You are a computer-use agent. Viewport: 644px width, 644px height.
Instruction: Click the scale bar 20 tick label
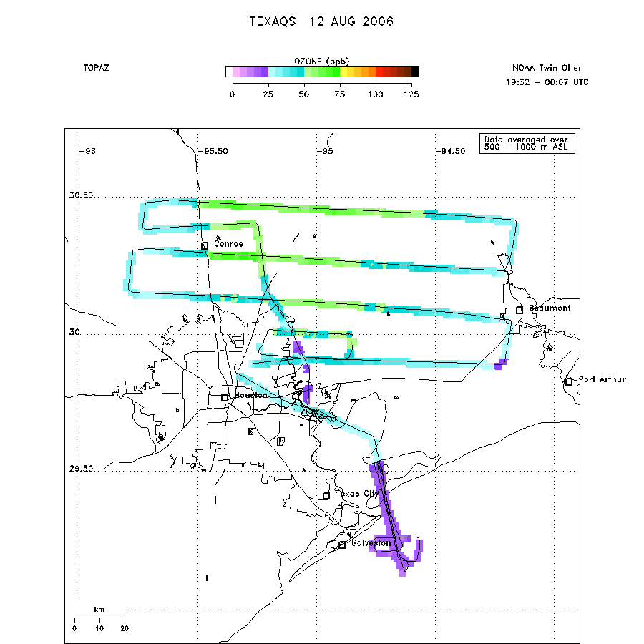(125, 628)
